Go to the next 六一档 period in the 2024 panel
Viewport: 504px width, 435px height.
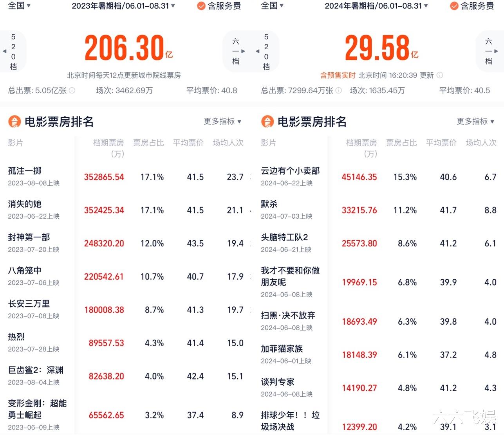(490, 51)
